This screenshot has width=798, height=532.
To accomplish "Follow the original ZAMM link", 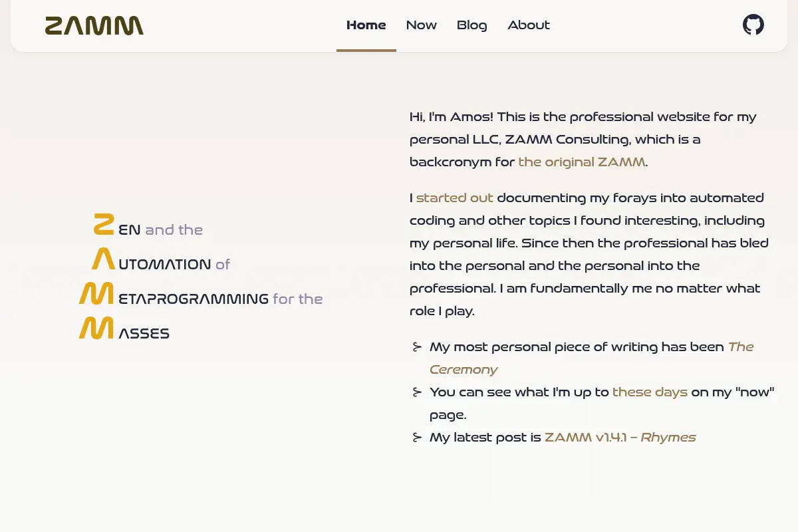I will (x=582, y=162).
